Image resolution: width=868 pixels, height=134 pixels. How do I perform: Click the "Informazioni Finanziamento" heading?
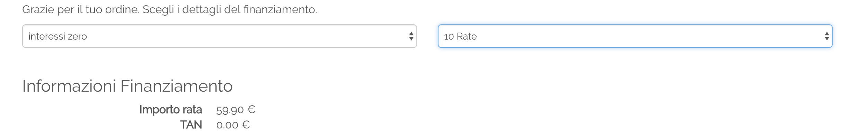[x=127, y=86]
